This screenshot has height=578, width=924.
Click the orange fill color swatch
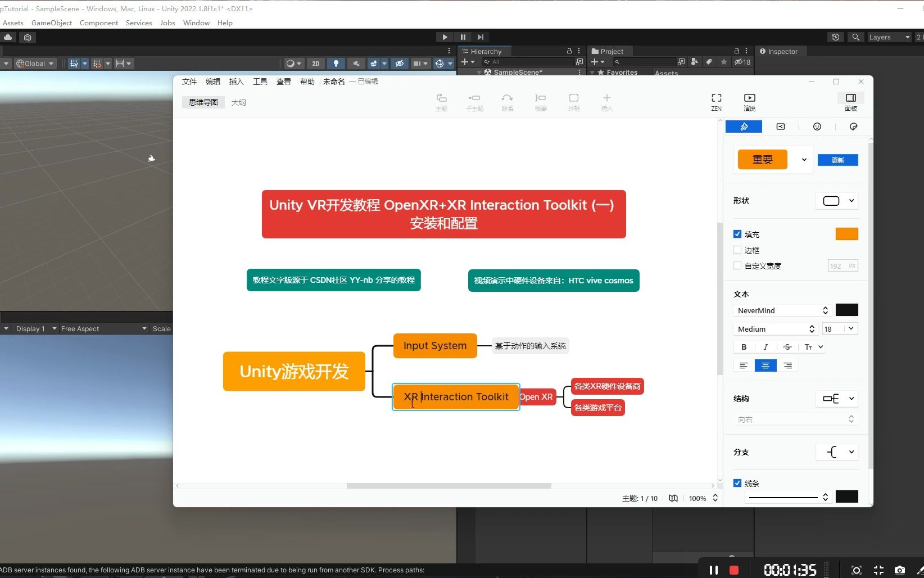(x=847, y=234)
